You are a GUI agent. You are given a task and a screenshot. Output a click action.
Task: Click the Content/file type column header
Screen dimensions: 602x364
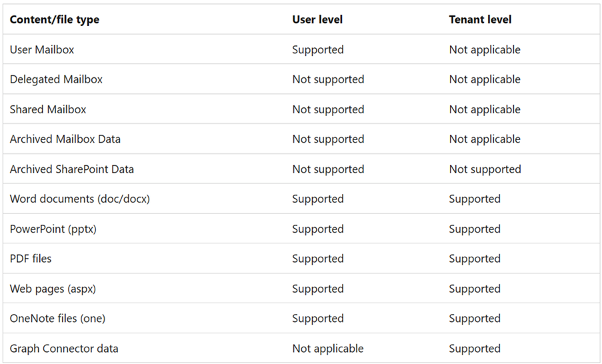coord(55,19)
